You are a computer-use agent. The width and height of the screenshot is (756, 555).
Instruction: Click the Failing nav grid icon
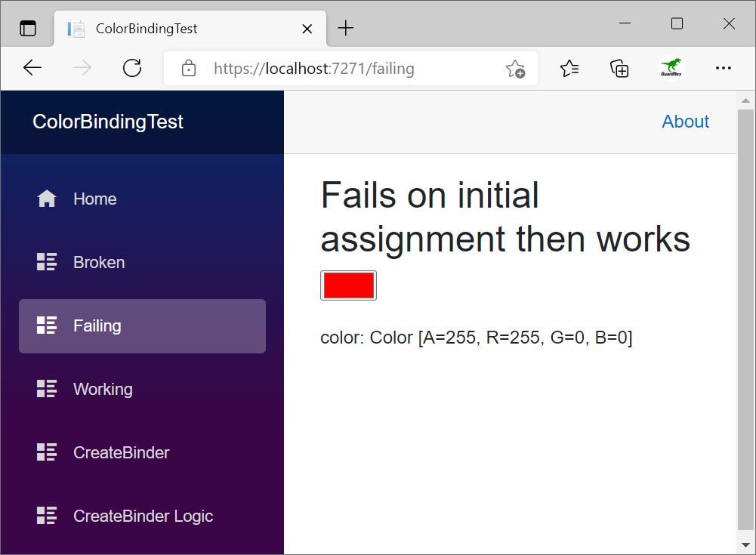[46, 325]
